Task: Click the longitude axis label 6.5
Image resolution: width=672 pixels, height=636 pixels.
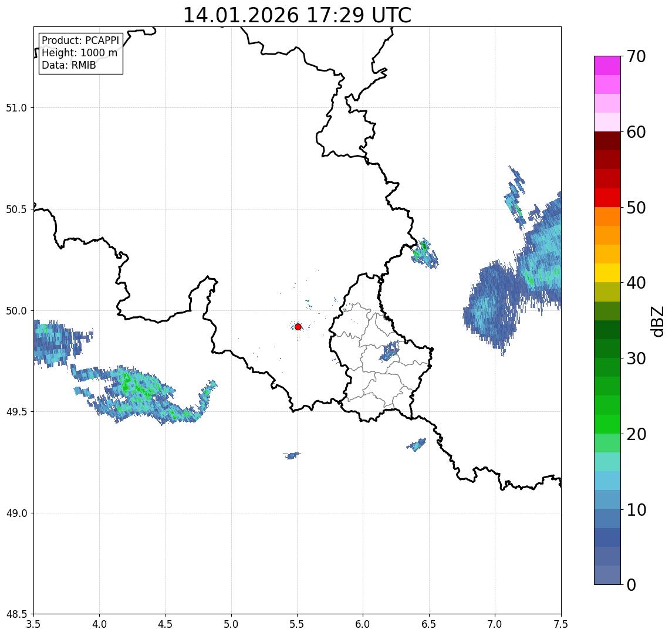Action: [x=429, y=624]
